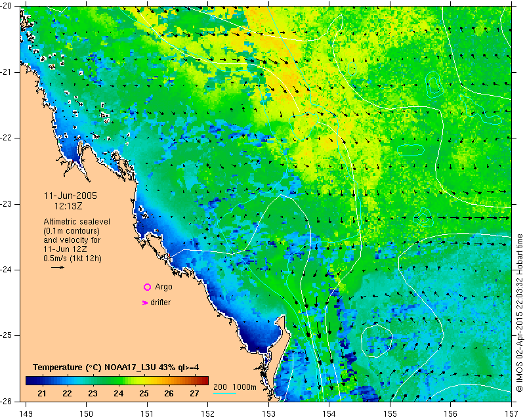Click latitude axis label -24
525x420 pixels.
(7, 270)
